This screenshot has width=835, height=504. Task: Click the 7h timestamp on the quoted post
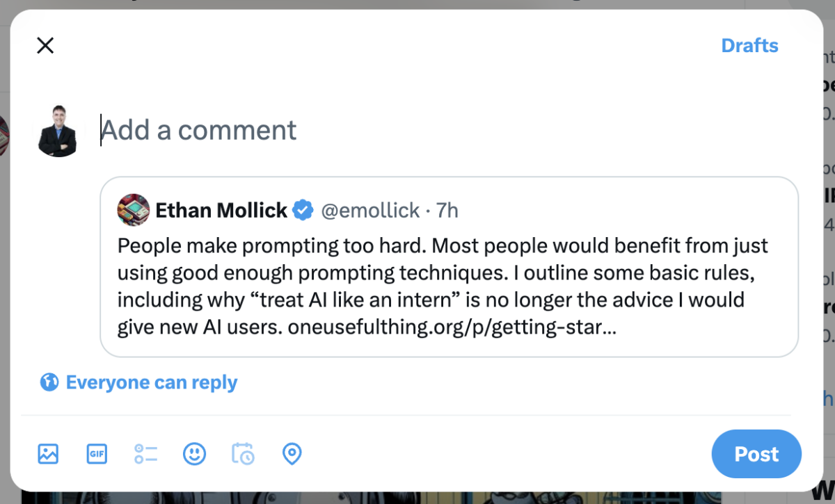point(447,210)
